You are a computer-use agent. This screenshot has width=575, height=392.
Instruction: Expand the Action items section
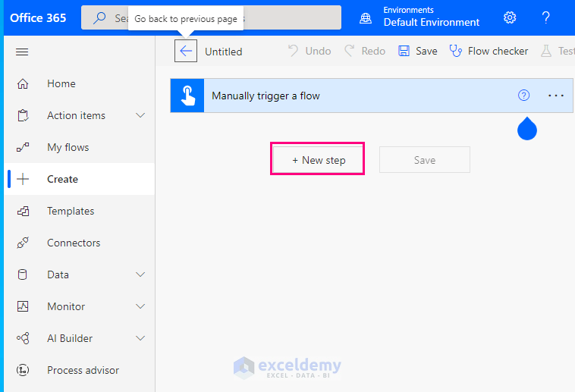point(140,115)
